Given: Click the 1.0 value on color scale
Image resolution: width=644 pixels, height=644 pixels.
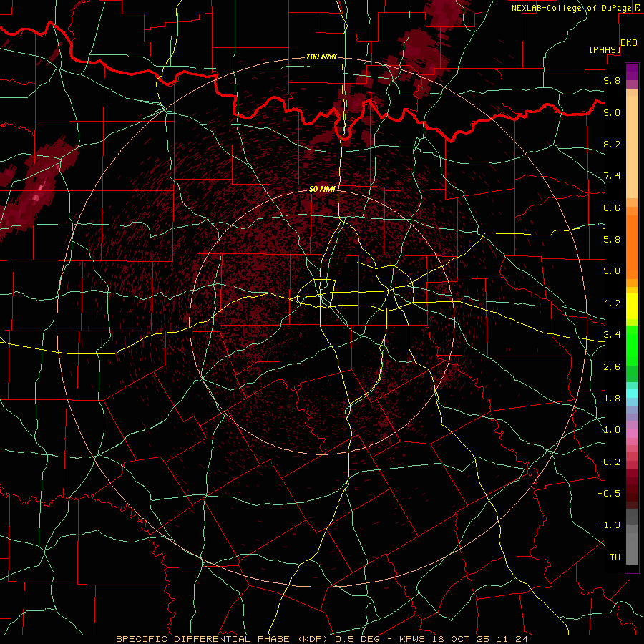Looking at the screenshot, I should 612,430.
